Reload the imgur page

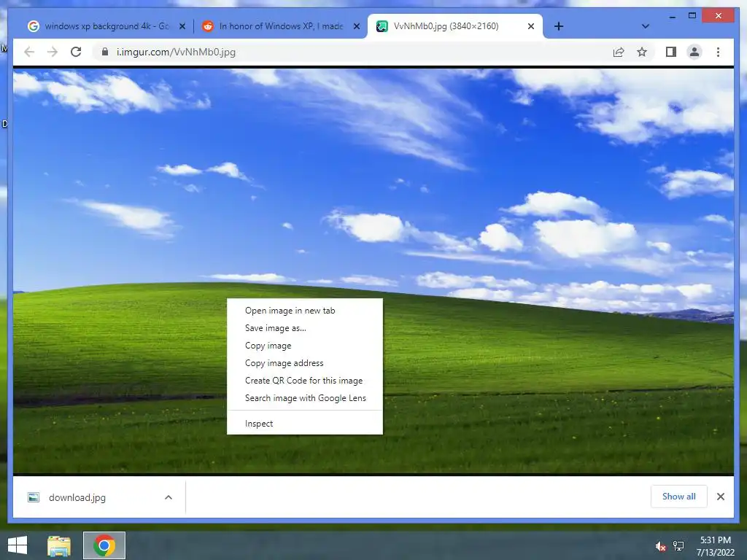click(76, 52)
